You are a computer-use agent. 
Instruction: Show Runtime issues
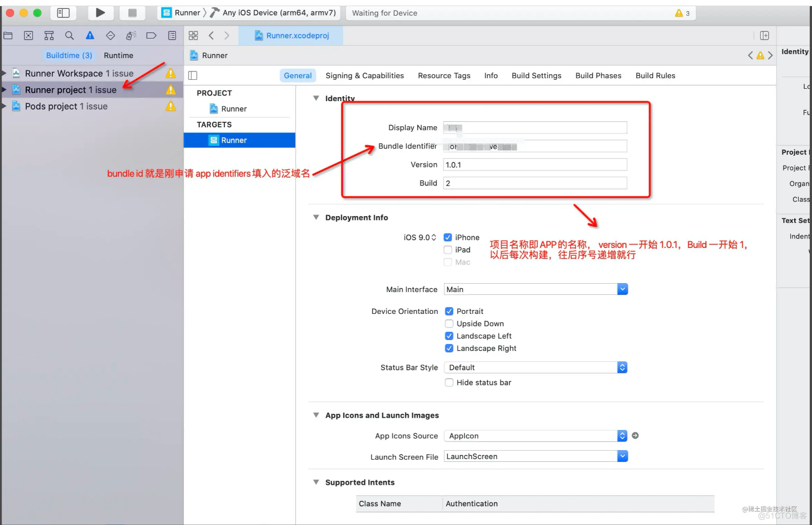tap(118, 55)
